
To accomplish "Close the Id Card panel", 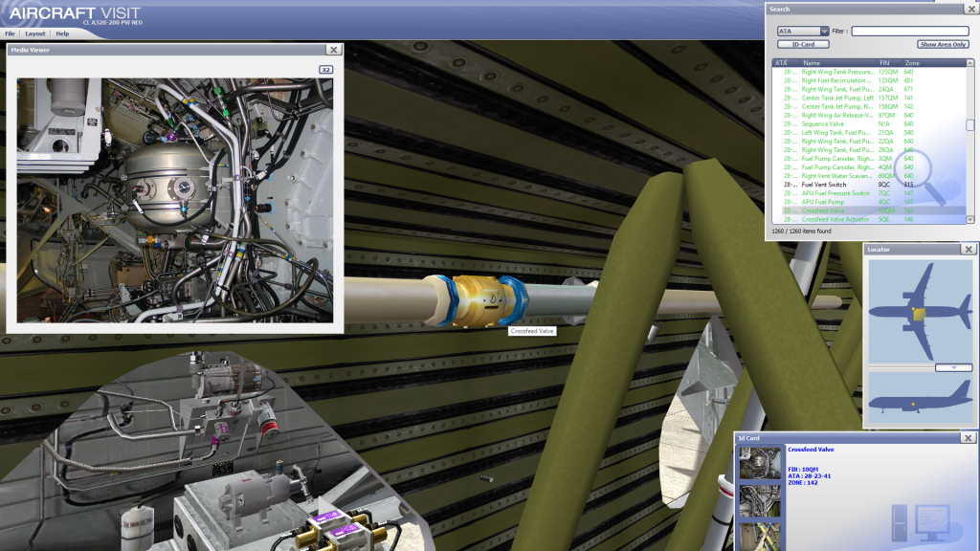I will [x=969, y=438].
